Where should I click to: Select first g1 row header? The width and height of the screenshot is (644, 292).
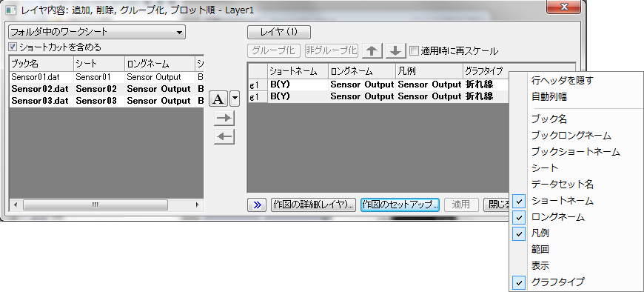coord(258,85)
